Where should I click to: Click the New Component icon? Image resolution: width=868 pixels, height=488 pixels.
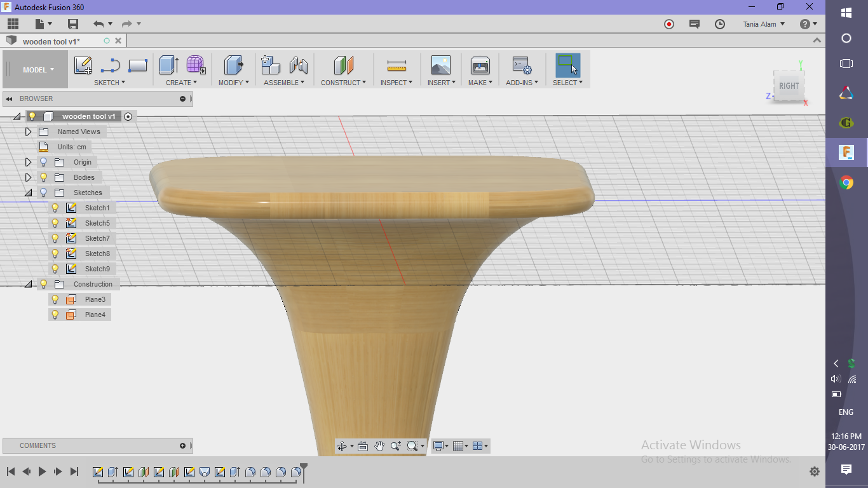pyautogui.click(x=271, y=65)
